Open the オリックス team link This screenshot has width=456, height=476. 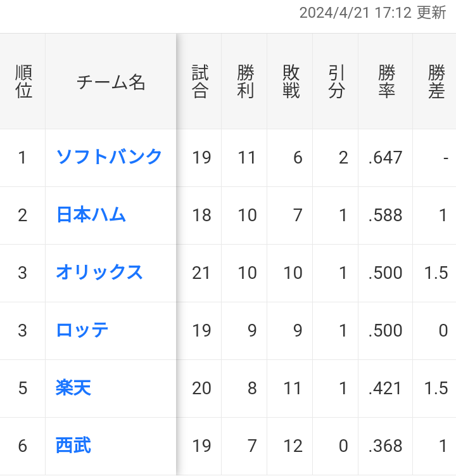click(99, 273)
